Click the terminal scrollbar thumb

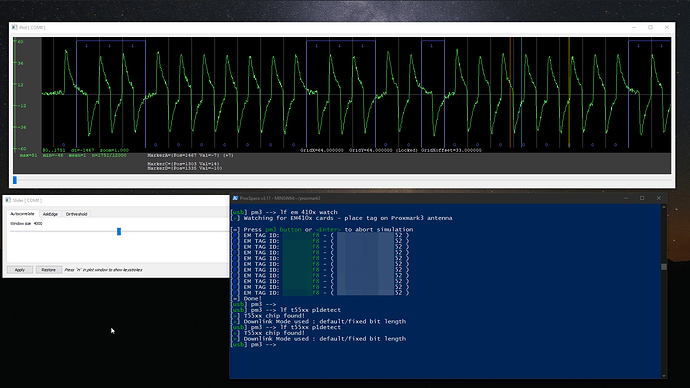[664, 267]
